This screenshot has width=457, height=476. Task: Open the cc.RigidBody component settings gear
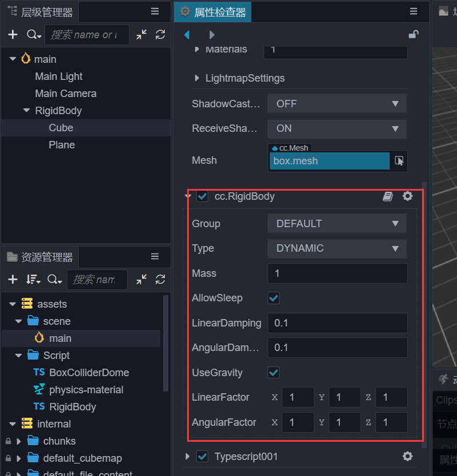click(x=407, y=196)
